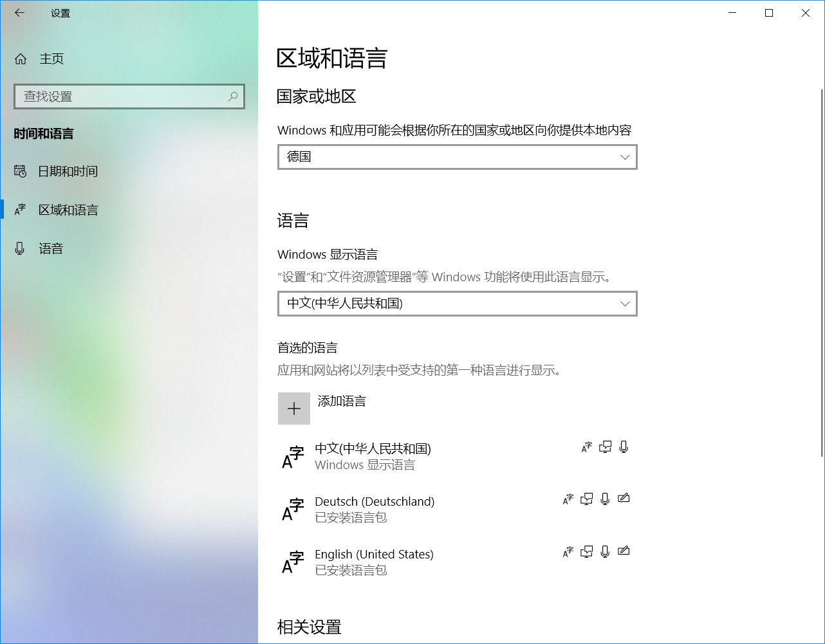Screen dimensions: 825x644
Task: Click the vertical scrollbar of settings page
Action: (x=822, y=273)
